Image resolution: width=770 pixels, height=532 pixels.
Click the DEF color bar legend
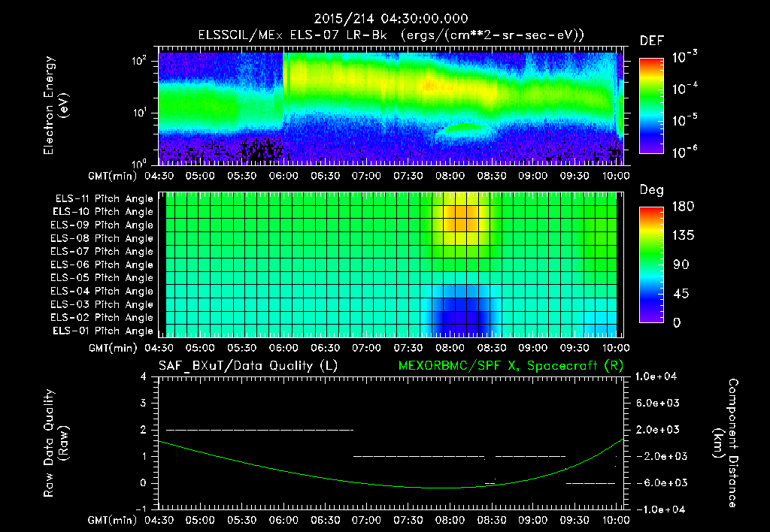651,105
